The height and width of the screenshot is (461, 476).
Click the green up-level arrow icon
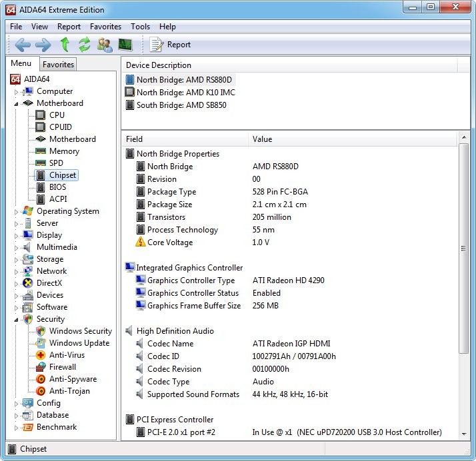click(x=65, y=45)
